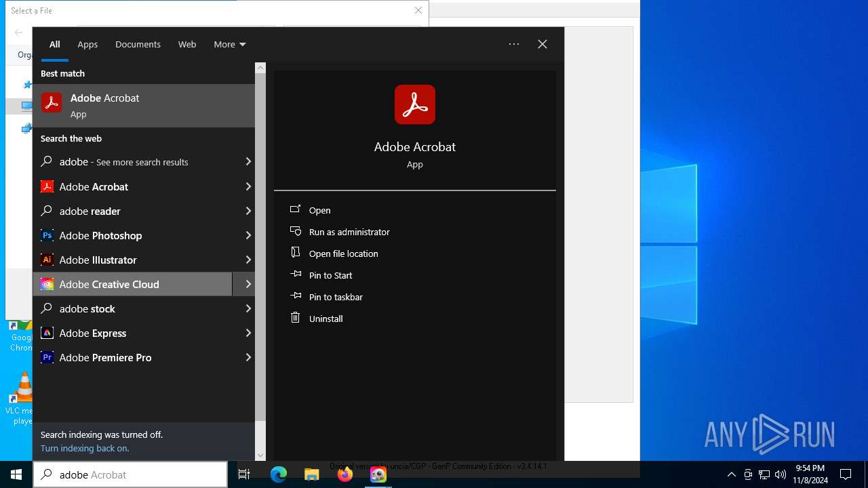Choose Pin to taskbar

336,297
